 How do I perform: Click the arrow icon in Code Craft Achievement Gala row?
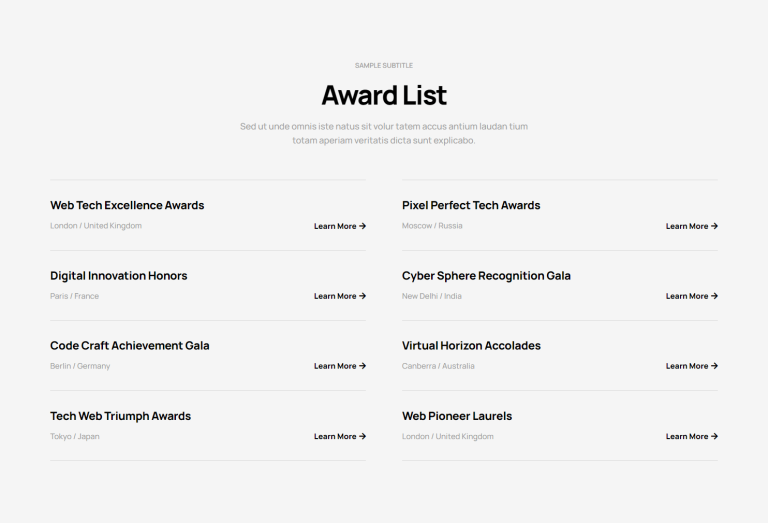coord(362,366)
